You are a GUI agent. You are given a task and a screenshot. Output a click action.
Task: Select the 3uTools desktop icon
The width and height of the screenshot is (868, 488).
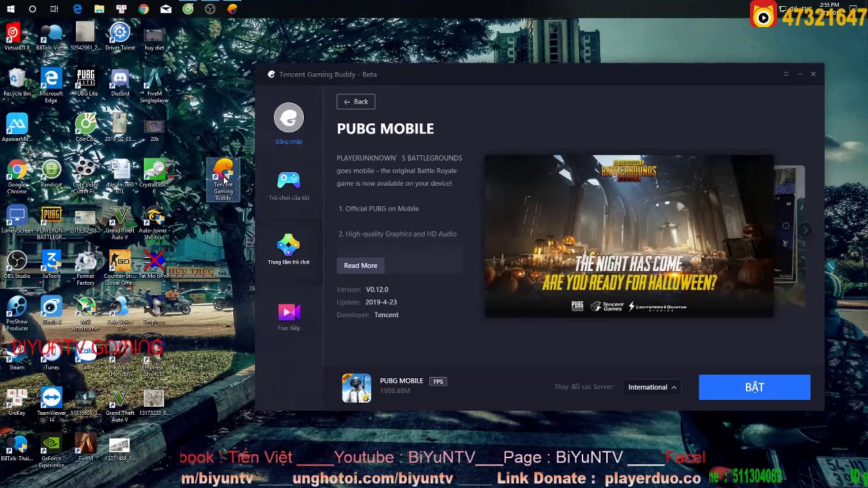point(51,265)
